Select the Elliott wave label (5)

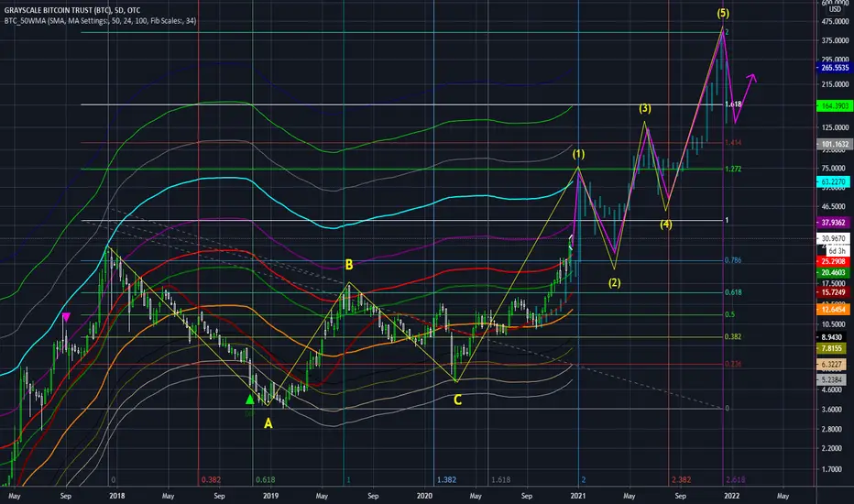tap(723, 13)
